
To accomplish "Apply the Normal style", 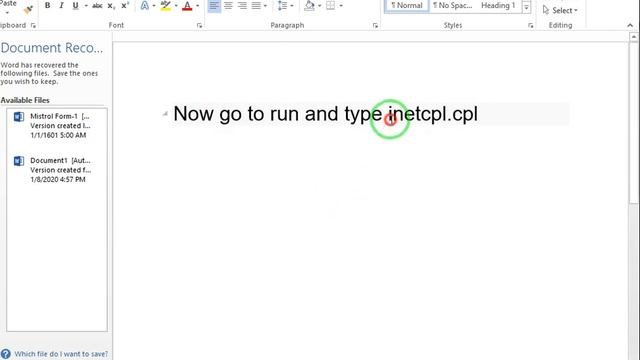I will (407, 6).
